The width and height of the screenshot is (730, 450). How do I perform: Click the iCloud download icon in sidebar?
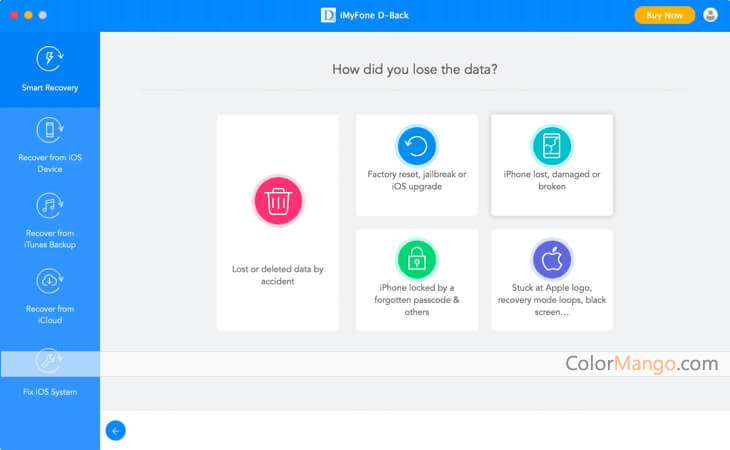[50, 281]
